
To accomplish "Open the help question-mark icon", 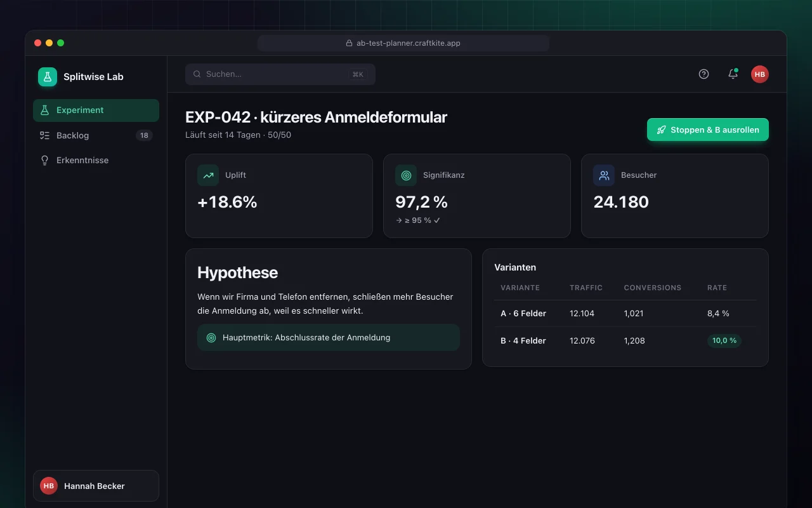I will point(704,74).
